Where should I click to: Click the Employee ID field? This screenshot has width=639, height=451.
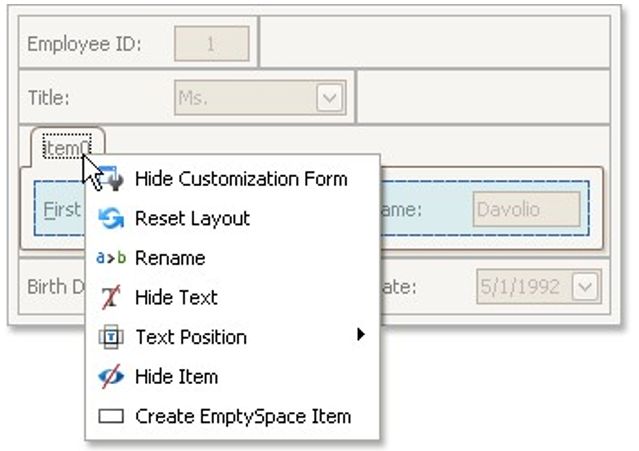(x=211, y=44)
